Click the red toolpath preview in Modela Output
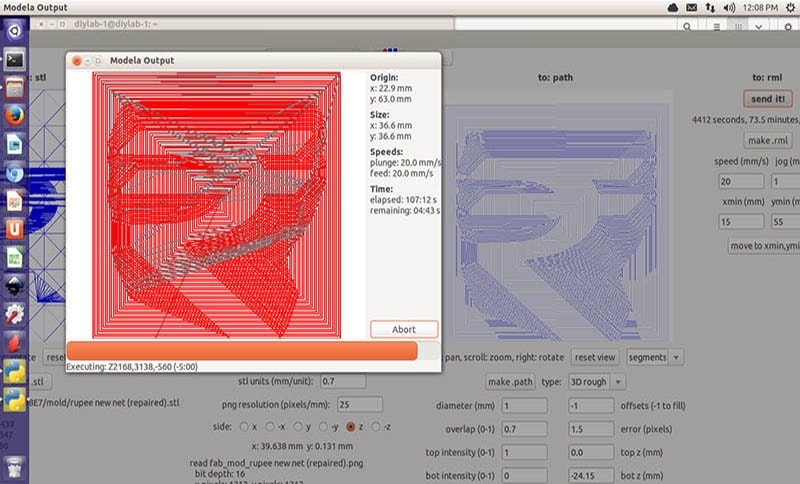The image size is (800, 484). click(216, 205)
